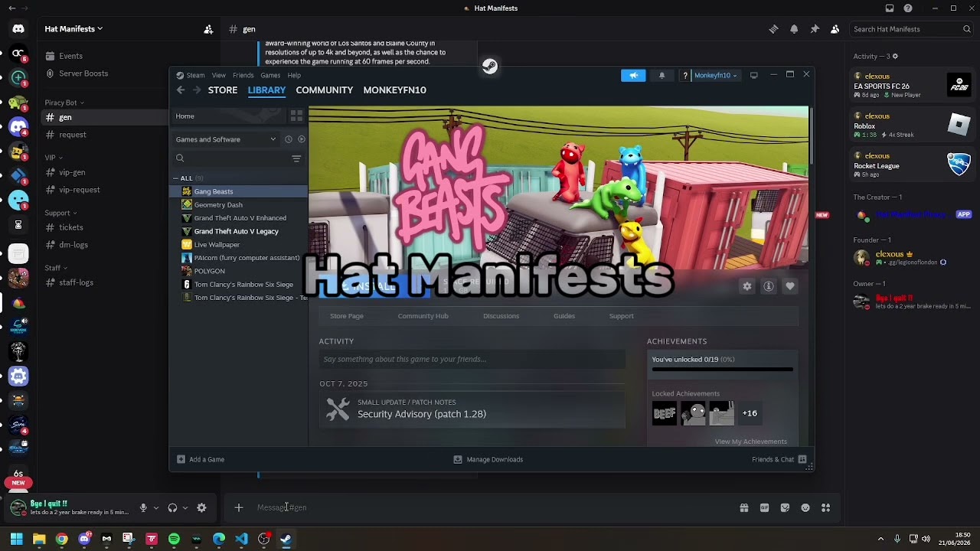
Task: Favorite Gang Beasts with heart icon
Action: pos(790,286)
